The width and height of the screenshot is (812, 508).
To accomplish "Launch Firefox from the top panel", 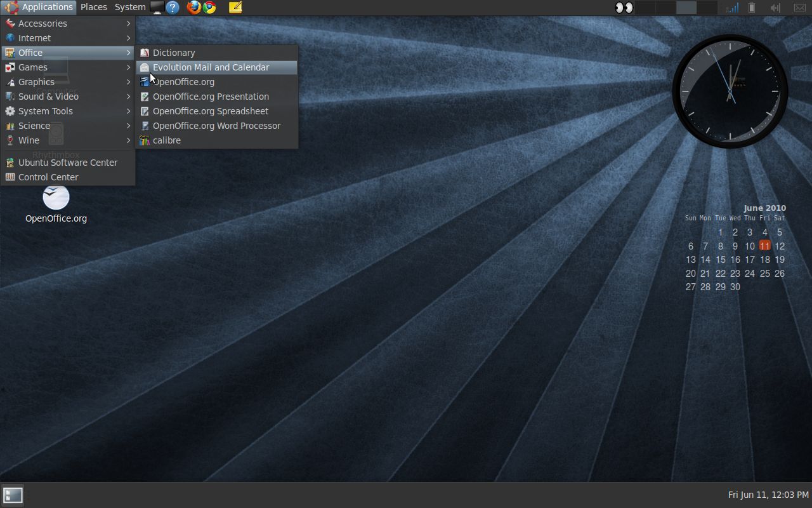I will [193, 8].
